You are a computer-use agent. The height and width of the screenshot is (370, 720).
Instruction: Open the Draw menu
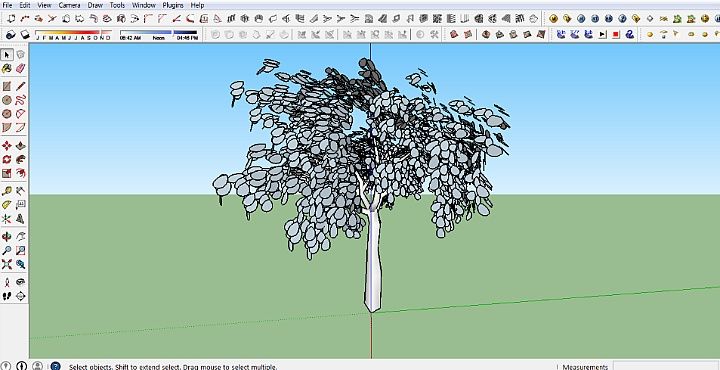click(x=95, y=5)
